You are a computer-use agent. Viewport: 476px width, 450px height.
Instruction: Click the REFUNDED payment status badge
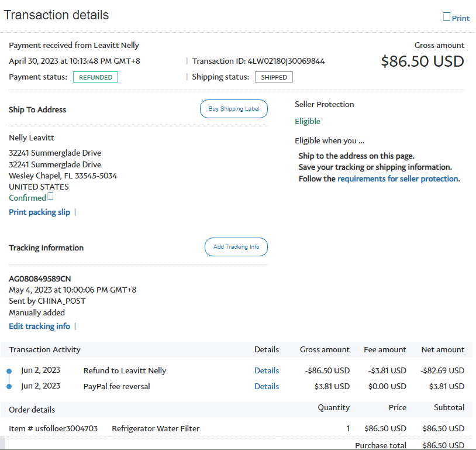point(95,77)
